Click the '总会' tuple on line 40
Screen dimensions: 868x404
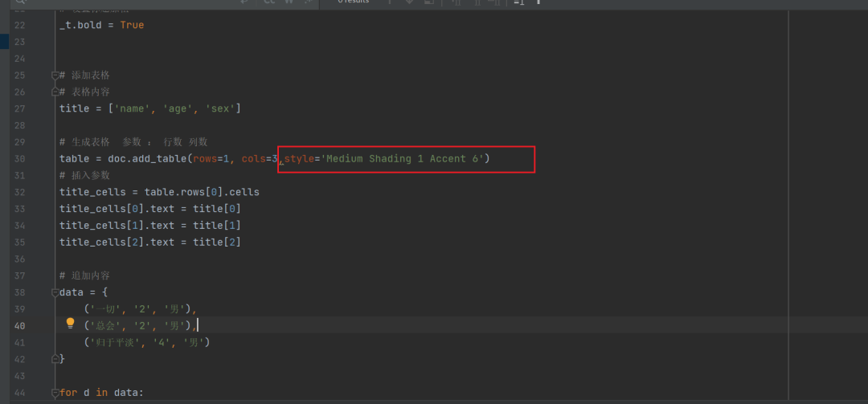(x=140, y=325)
